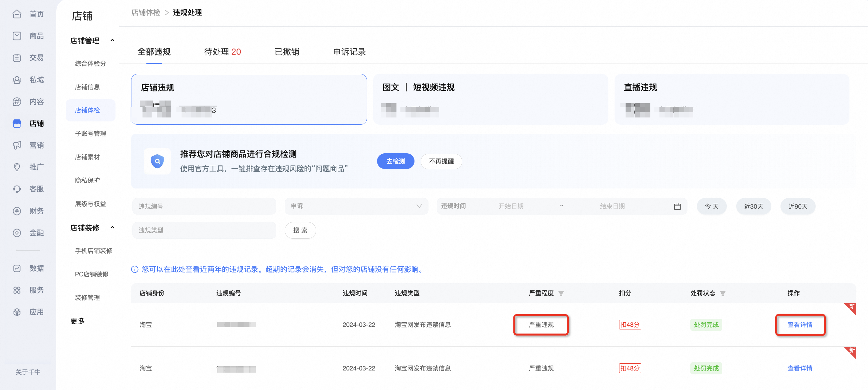Viewport: 868px width, 390px height.
Task: Switch to the 待处理 20 tab
Action: tap(223, 52)
